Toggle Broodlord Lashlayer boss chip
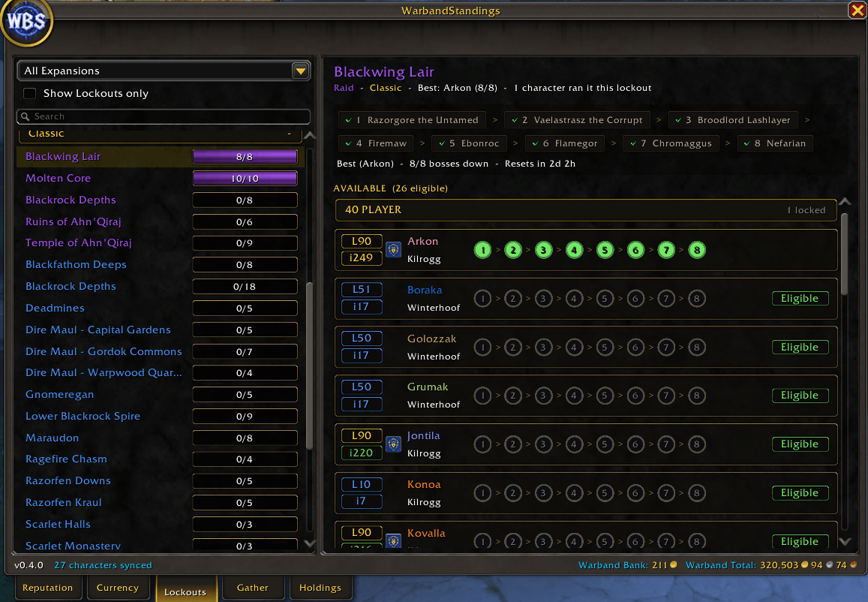The width and height of the screenshot is (868, 602). point(733,120)
